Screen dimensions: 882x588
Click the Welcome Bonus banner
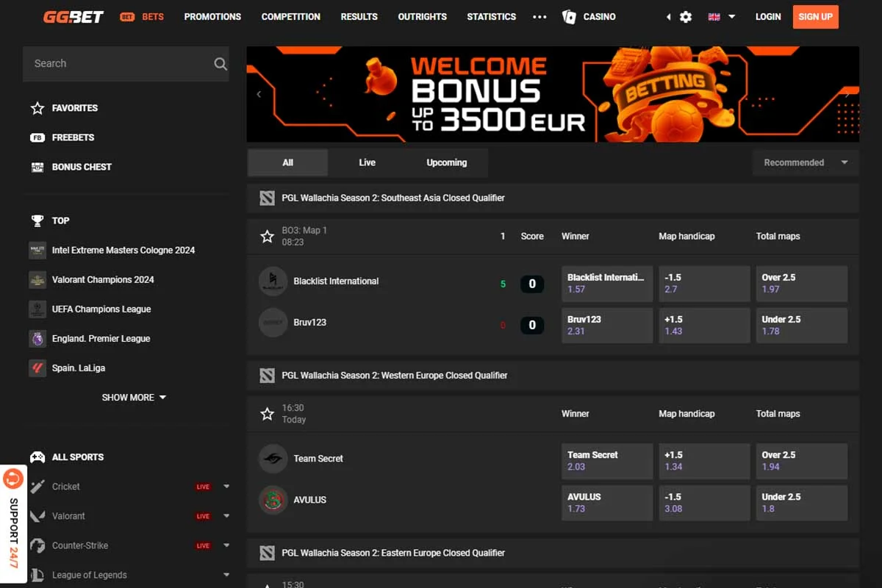(x=553, y=94)
